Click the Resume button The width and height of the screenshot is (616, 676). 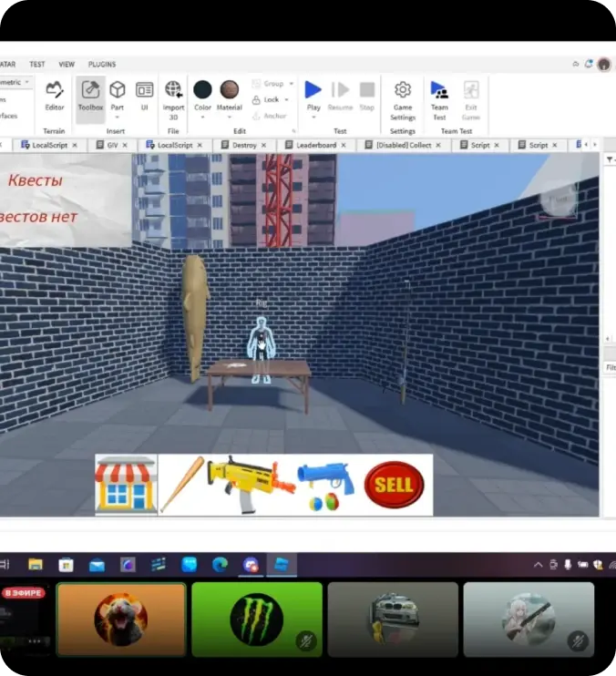(340, 96)
